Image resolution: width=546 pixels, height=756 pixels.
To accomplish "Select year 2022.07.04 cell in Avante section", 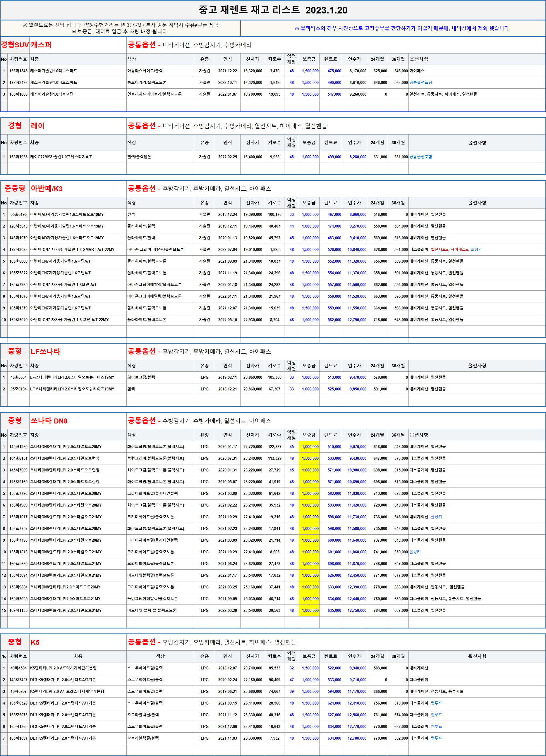I will [x=227, y=250].
